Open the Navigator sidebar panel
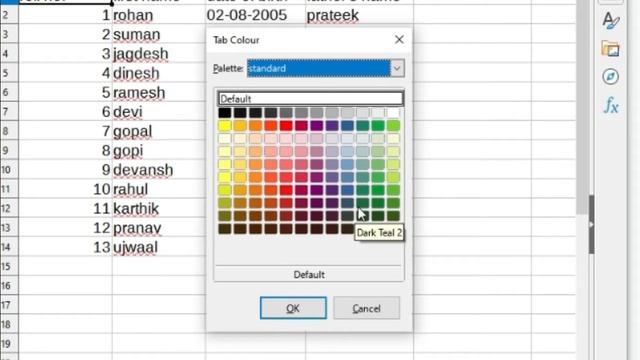The width and height of the screenshot is (640, 360). (x=611, y=77)
